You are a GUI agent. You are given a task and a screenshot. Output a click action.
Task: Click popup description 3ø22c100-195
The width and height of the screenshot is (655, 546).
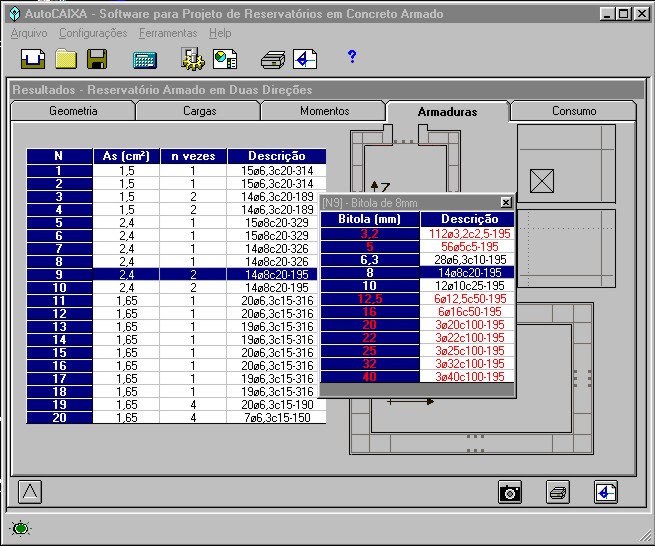point(467,338)
